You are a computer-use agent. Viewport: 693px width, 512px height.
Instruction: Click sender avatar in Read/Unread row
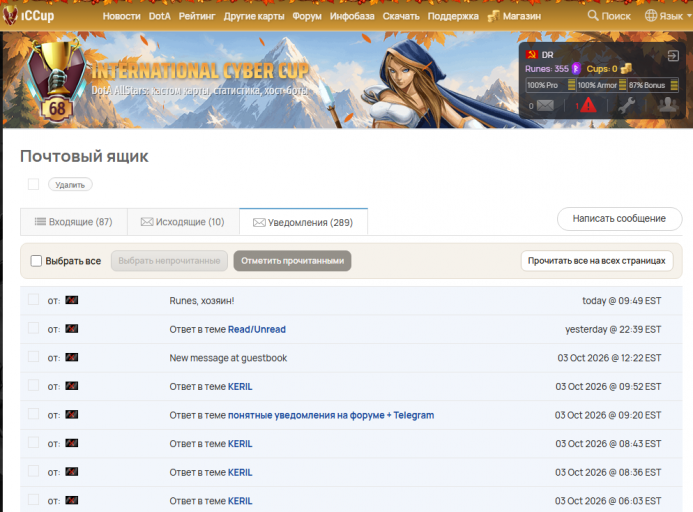(72, 329)
